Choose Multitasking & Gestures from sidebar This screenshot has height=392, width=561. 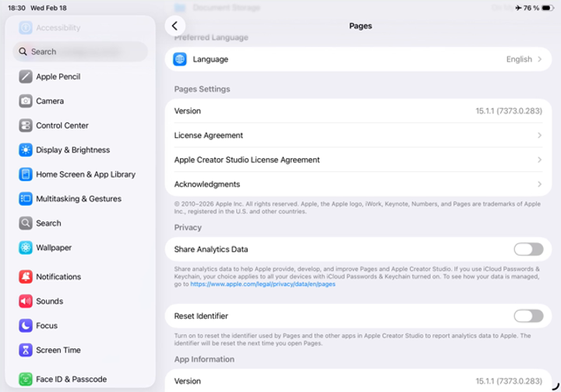78,199
